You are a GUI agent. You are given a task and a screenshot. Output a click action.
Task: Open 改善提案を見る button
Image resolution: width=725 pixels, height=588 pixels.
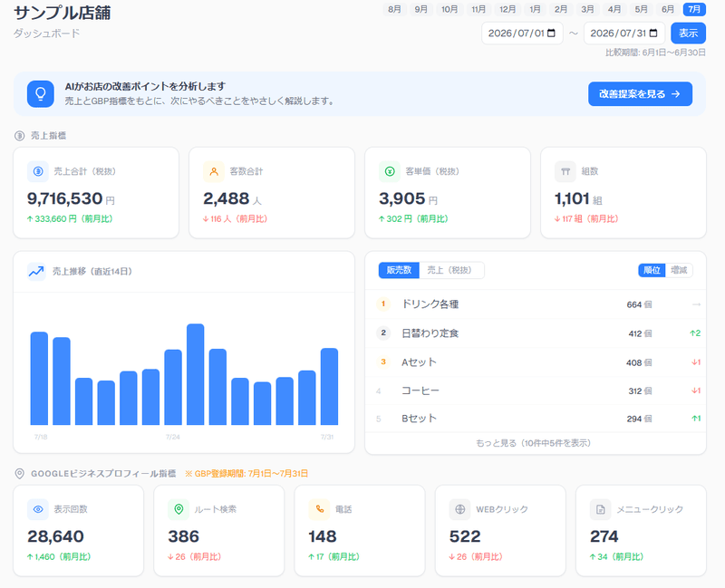[x=641, y=94]
